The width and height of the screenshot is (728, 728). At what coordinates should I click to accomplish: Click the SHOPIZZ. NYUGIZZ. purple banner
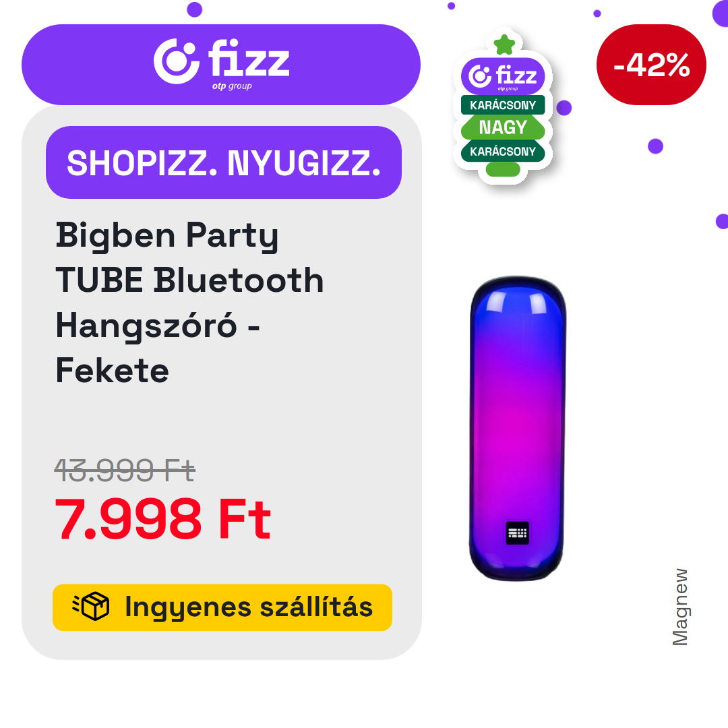click(223, 162)
